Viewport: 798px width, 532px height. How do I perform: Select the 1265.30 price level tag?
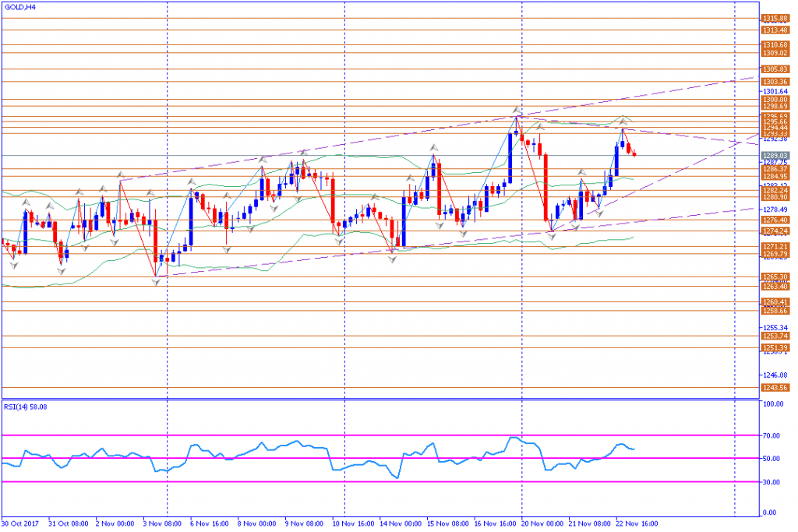click(x=775, y=277)
